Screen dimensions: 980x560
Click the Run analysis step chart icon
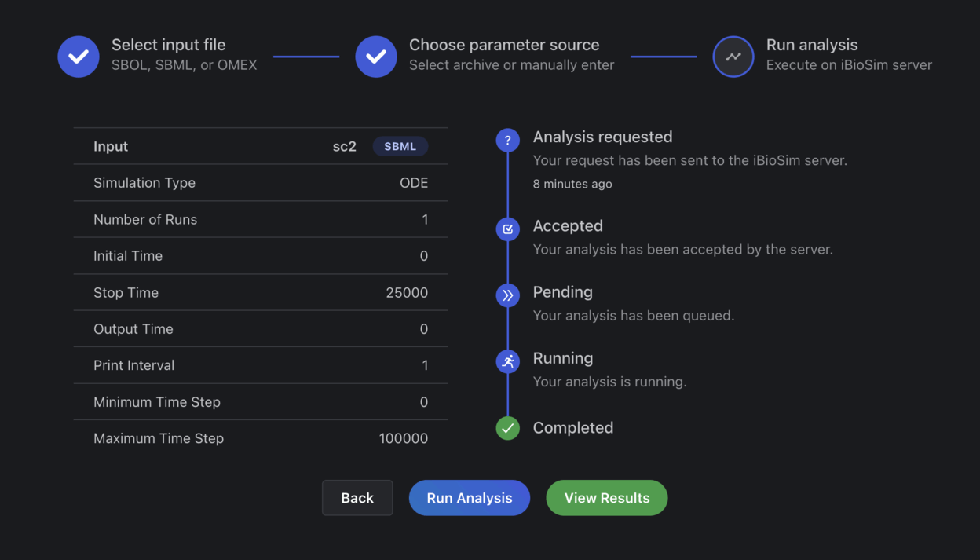coord(733,57)
